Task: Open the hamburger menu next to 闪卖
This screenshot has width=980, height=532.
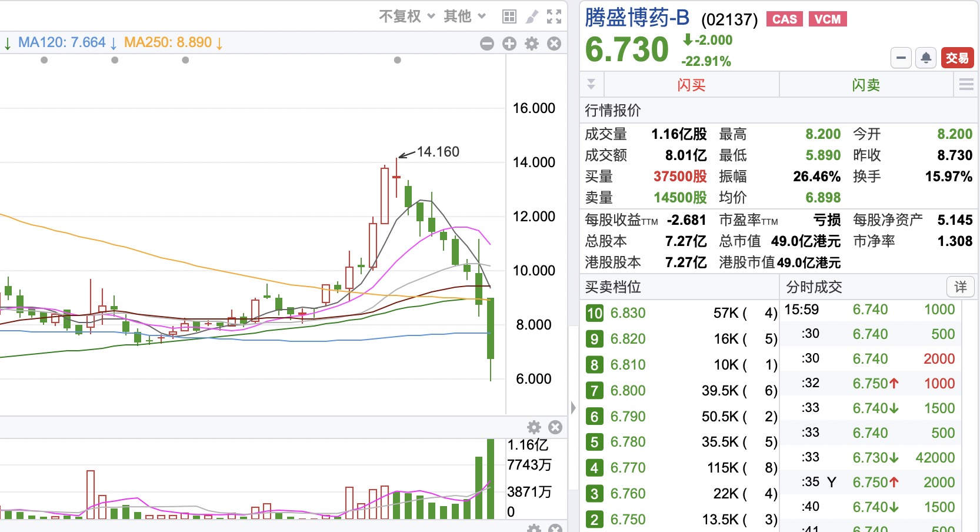Action: (966, 85)
